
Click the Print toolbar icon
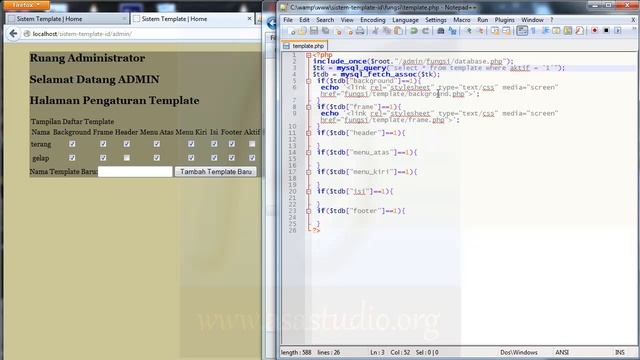click(360, 31)
